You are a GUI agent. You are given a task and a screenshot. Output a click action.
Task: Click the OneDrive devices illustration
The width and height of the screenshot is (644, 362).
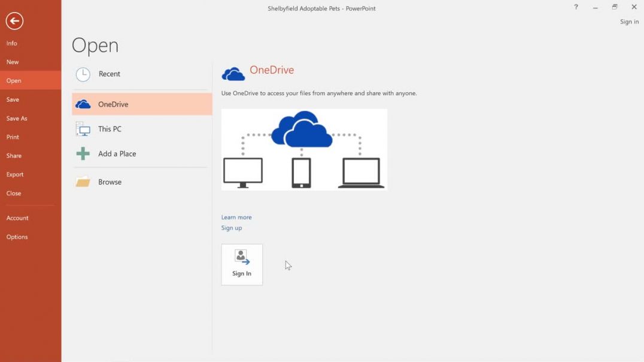[x=304, y=149]
